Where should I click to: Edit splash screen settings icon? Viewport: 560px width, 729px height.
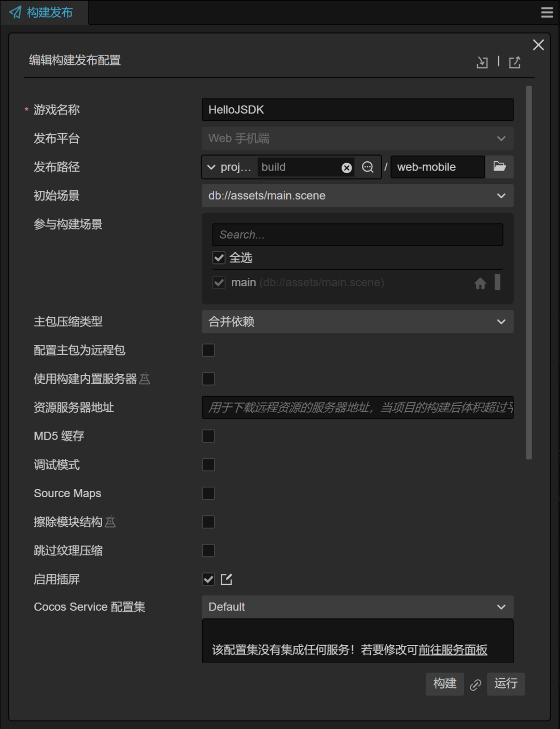pyautogui.click(x=227, y=579)
